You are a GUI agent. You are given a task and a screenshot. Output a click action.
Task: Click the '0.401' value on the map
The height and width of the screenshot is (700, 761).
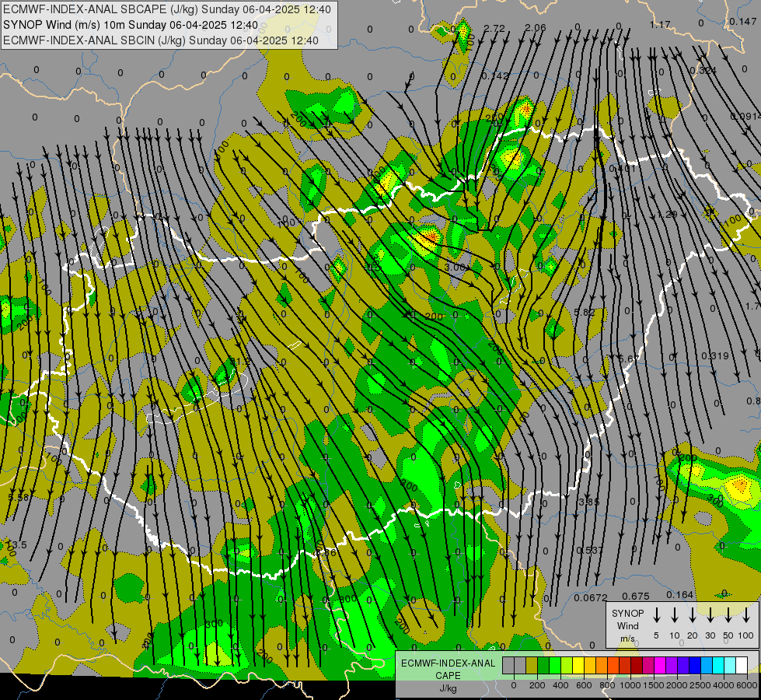coord(622,169)
